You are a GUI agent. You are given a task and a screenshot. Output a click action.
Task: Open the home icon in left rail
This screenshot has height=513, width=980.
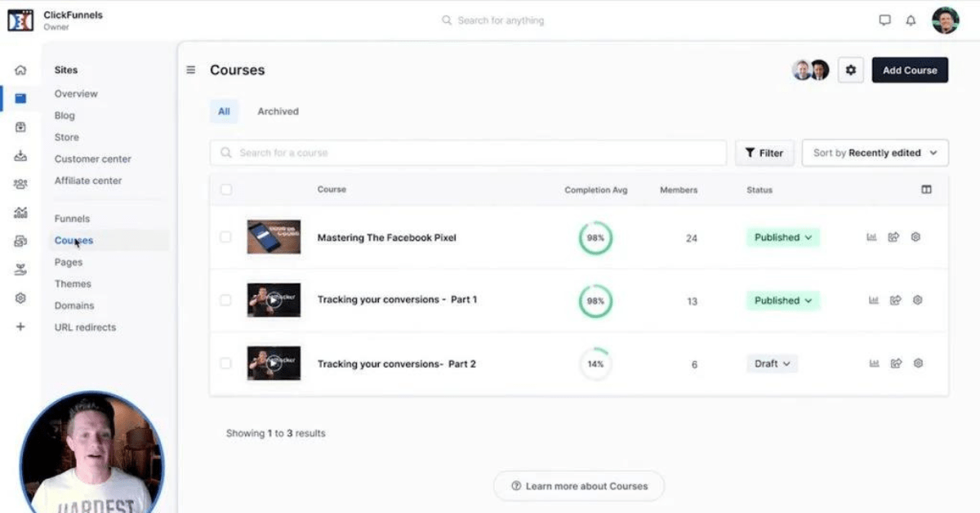pyautogui.click(x=20, y=70)
